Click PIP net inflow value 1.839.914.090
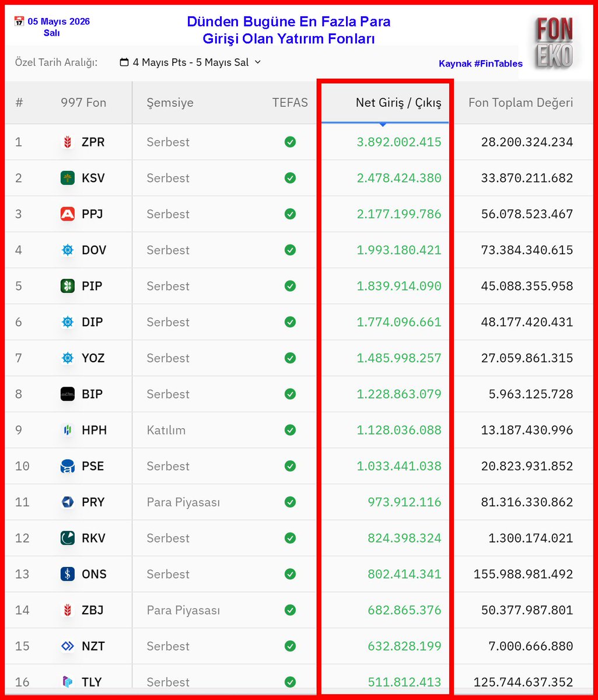 [399, 286]
